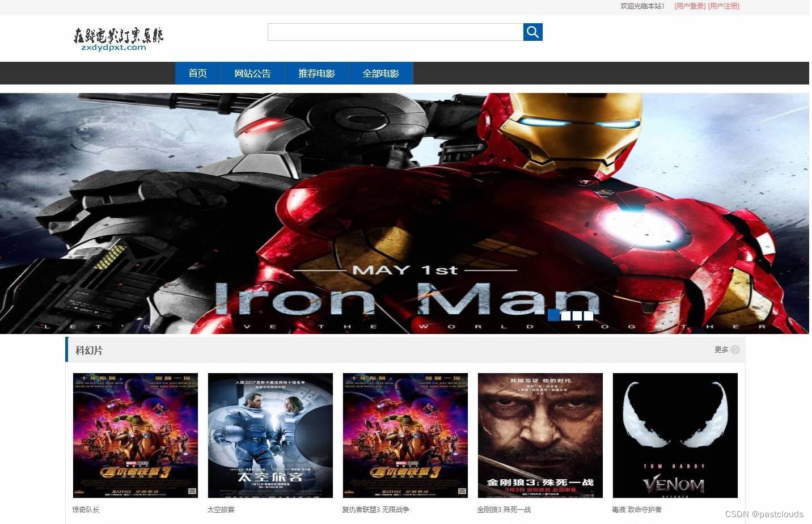This screenshot has height=524, width=812.
Task: Open the homepage via the zxdydpxt.com logo
Action: [x=117, y=39]
